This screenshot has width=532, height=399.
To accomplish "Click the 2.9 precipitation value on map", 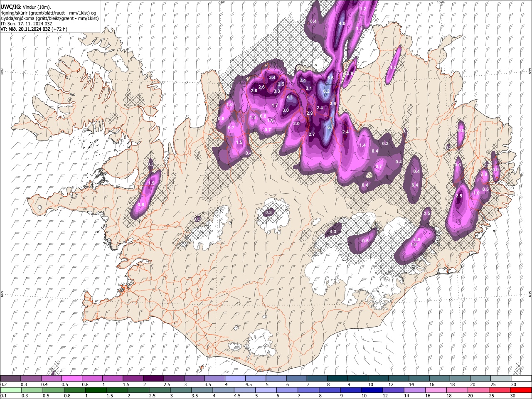I will coord(310,113).
